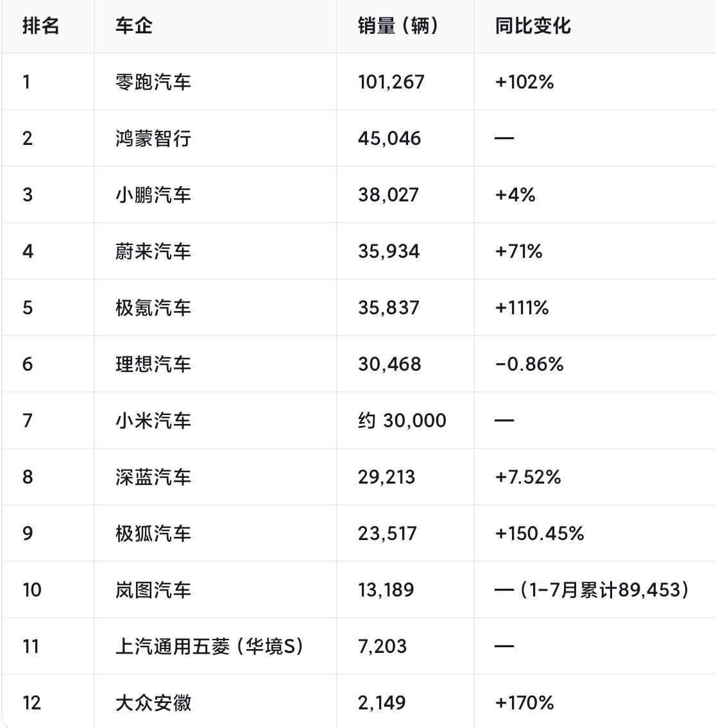Select the 大众安徽 row name

pos(153,703)
